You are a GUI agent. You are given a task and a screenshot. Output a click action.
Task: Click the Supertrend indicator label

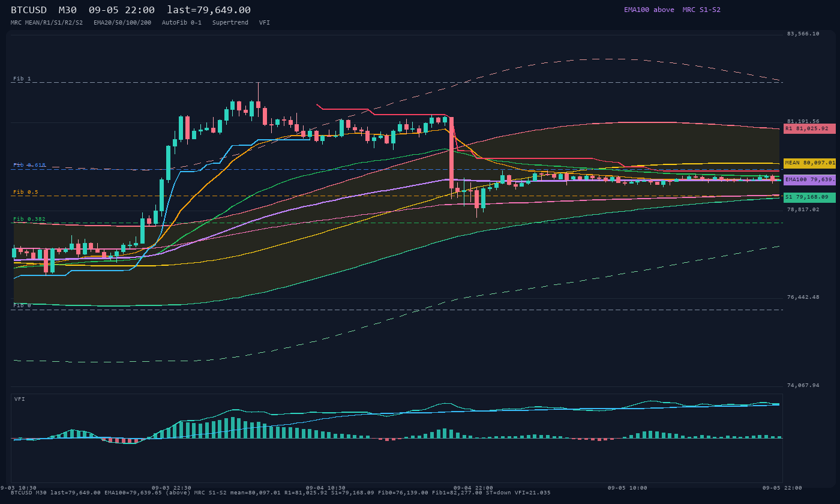point(230,22)
